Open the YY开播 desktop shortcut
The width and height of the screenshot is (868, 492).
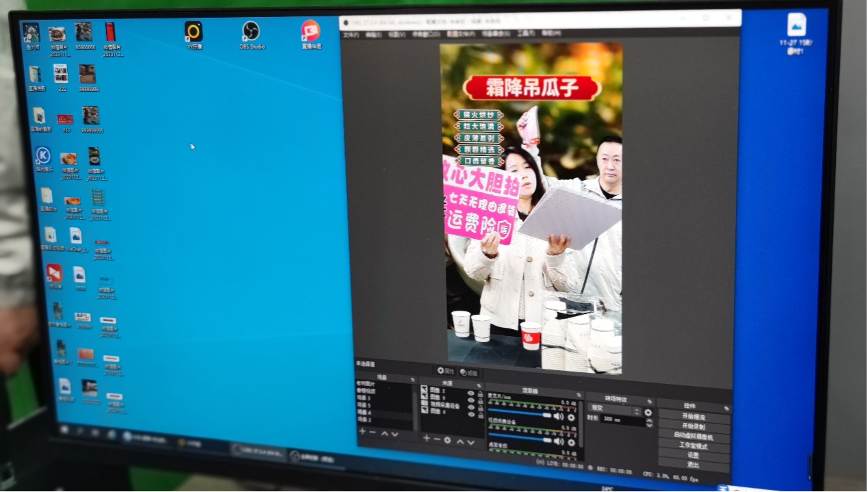194,34
